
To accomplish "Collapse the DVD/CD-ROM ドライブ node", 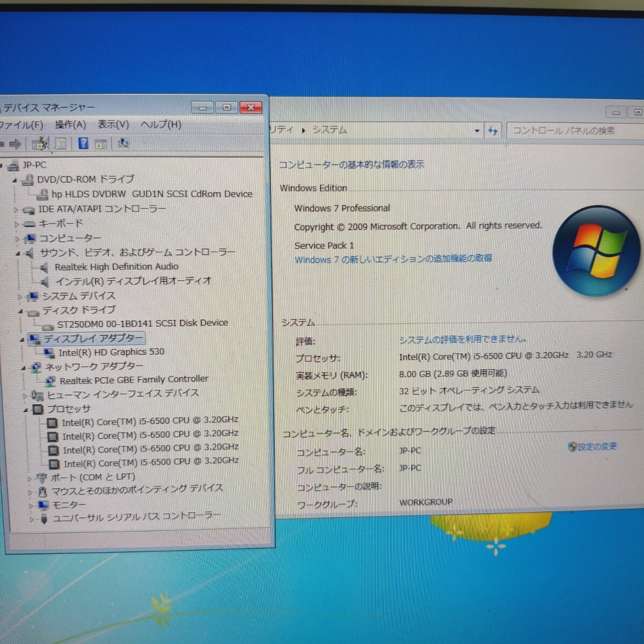I will [15, 180].
